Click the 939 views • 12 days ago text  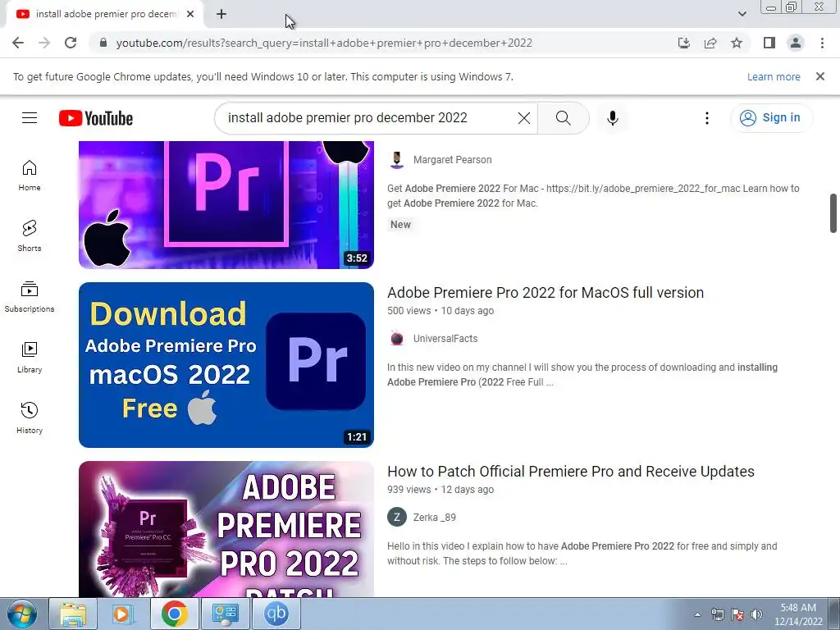tap(441, 490)
